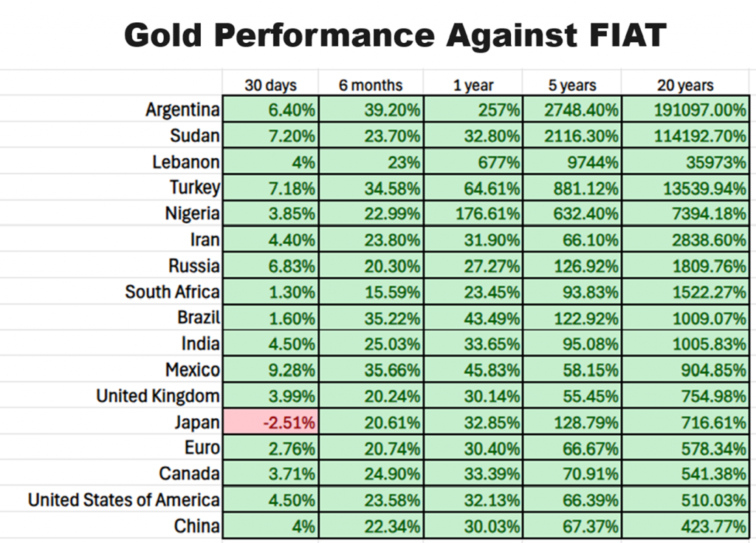
Task: Click the 'Gold Performance Against FIAT' title
Action: pyautogui.click(x=395, y=35)
